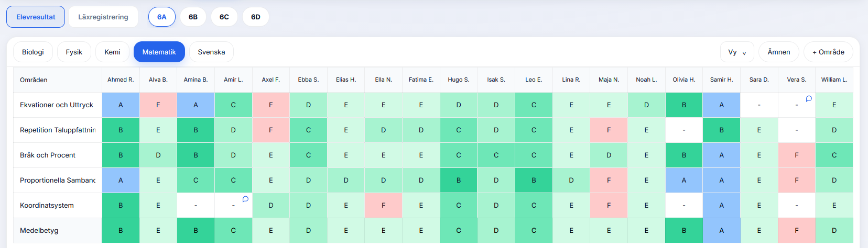Switch to Läxregistrering tab
The width and height of the screenshot is (868, 248).
pos(103,17)
